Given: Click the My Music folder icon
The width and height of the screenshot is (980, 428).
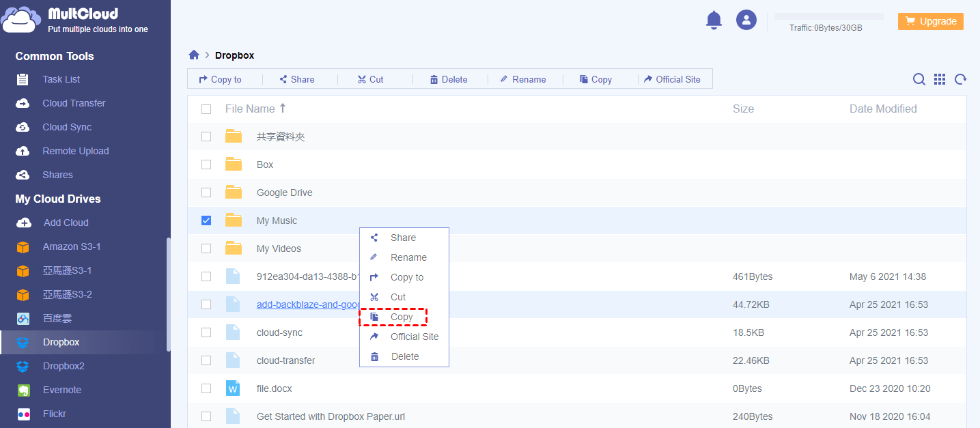Looking at the screenshot, I should [234, 220].
